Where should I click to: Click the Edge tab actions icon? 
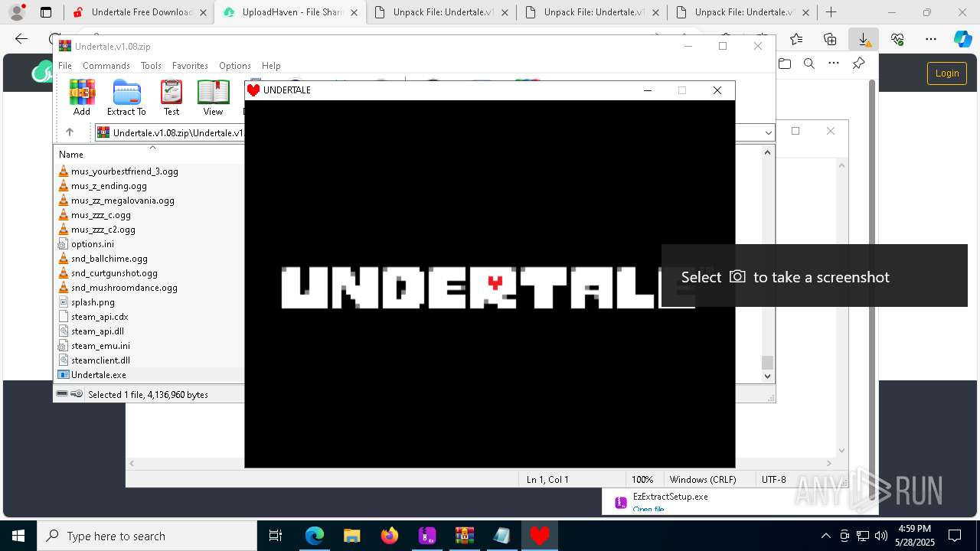[x=46, y=12]
